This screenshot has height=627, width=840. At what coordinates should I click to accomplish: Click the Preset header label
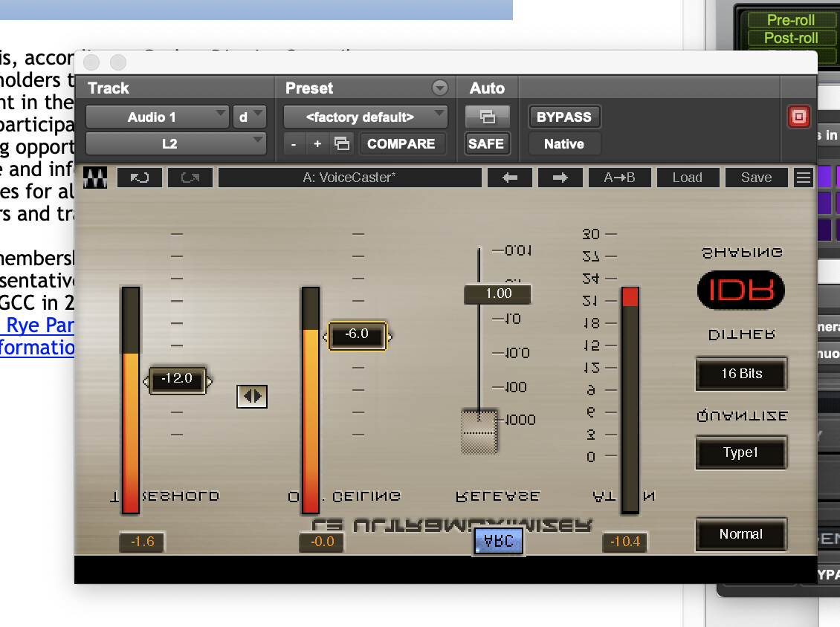[x=309, y=88]
